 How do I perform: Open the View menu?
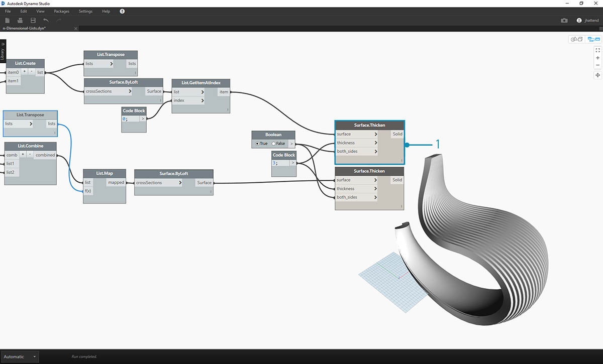tap(41, 11)
